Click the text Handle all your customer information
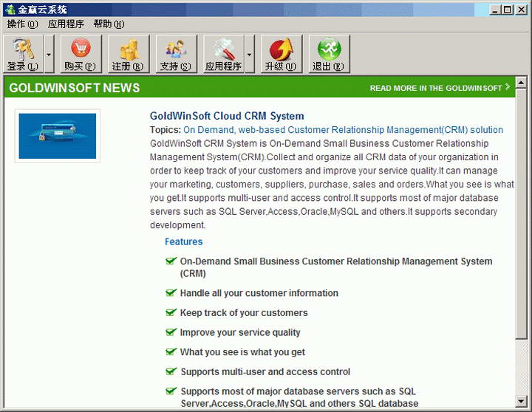Viewport: 532px width, 412px height. (x=259, y=293)
